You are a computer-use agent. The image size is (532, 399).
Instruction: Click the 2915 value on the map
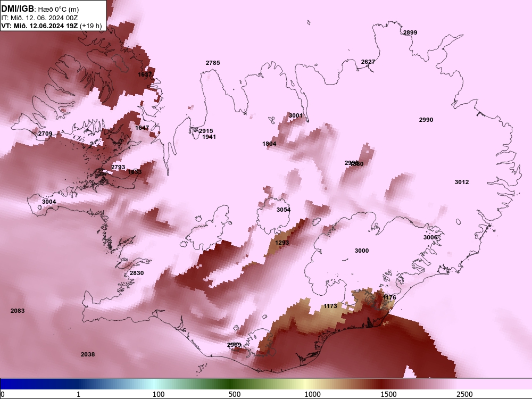pyautogui.click(x=206, y=131)
